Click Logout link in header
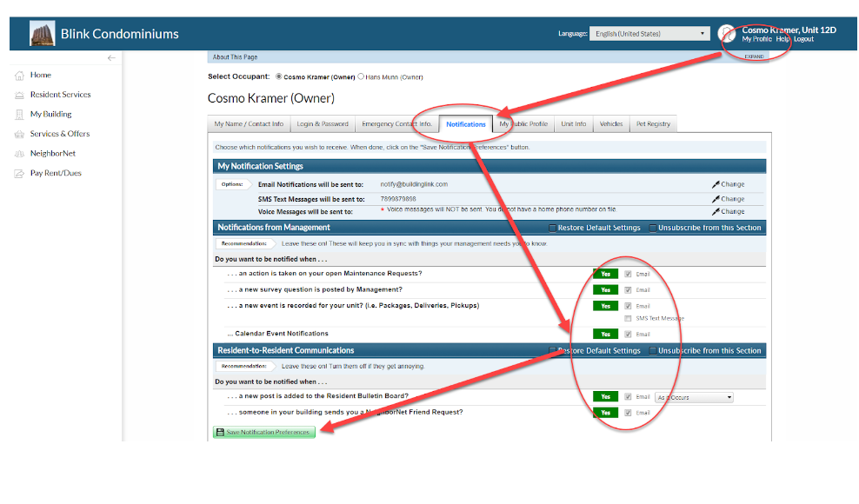Screen dimensions: 859x504 click(x=803, y=39)
